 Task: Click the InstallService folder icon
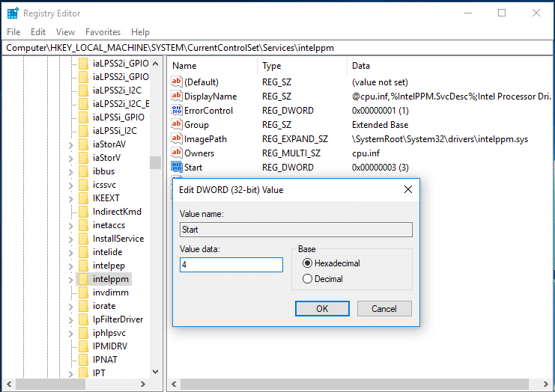(84, 239)
